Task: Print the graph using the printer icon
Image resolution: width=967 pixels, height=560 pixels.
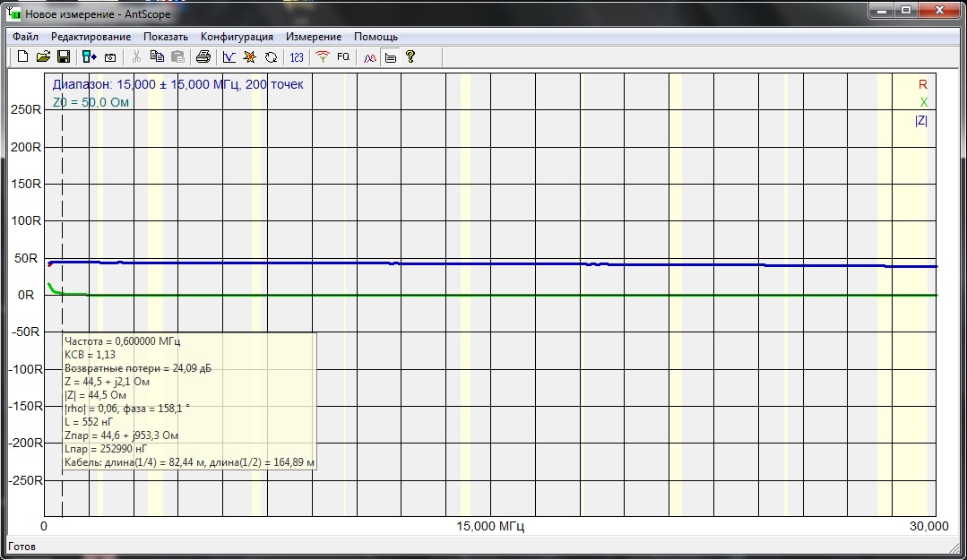Action: 203,57
